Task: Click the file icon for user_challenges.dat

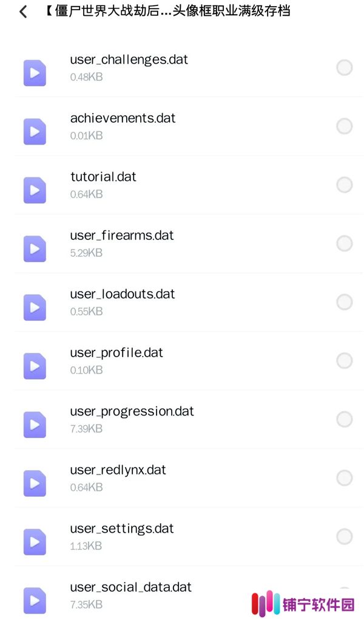Action: (x=35, y=73)
